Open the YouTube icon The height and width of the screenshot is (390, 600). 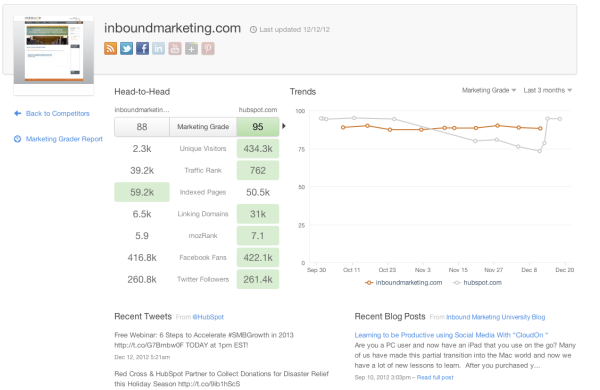tap(175, 49)
